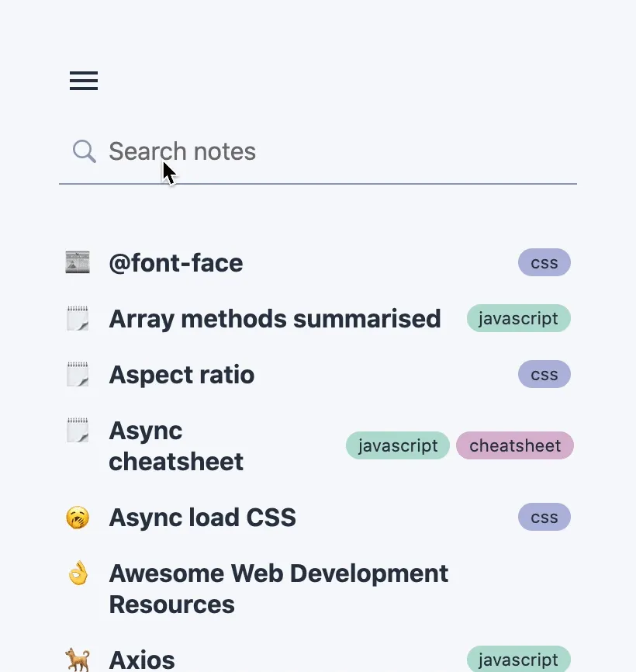Select the notepad icon beside Aspect ratio

(x=78, y=374)
